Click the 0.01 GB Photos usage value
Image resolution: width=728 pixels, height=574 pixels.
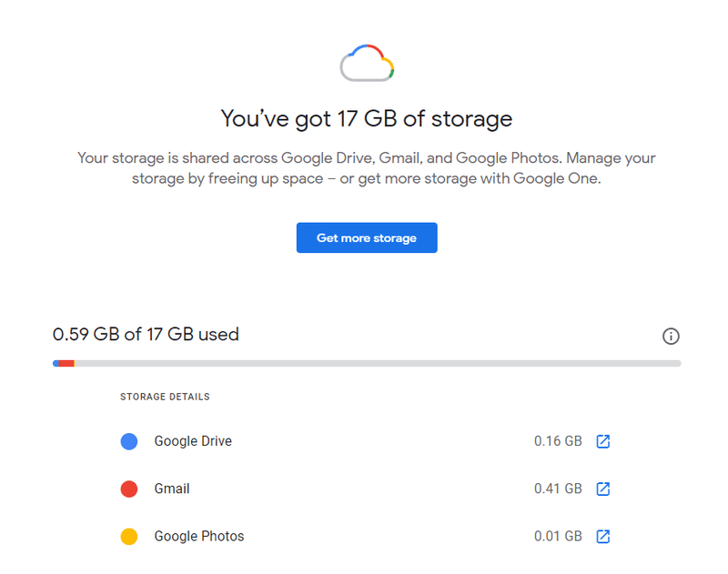558,537
